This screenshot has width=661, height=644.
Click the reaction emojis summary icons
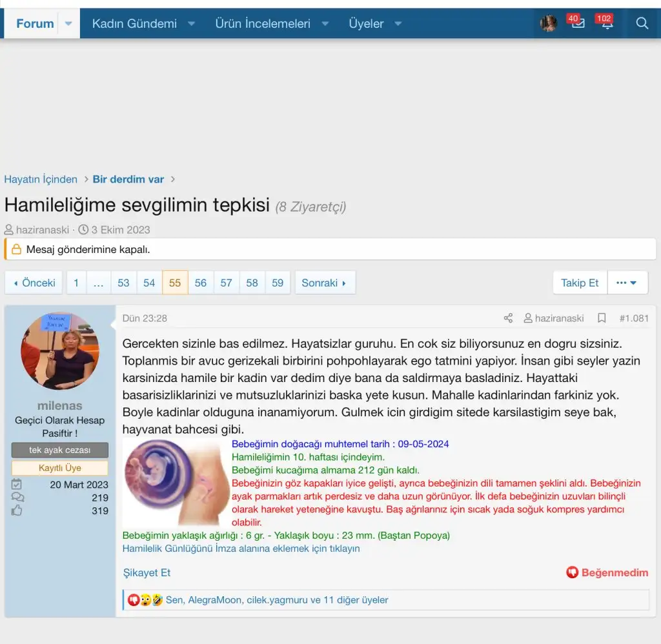tap(145, 600)
